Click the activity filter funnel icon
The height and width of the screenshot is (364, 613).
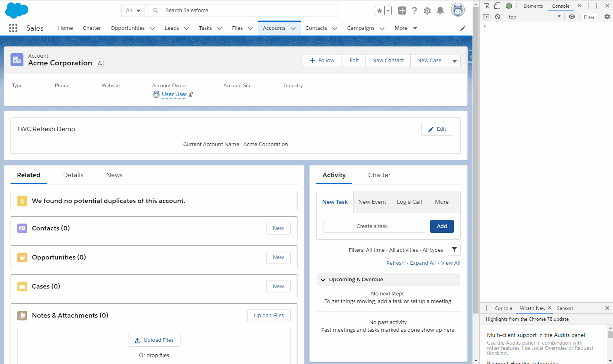click(x=454, y=249)
